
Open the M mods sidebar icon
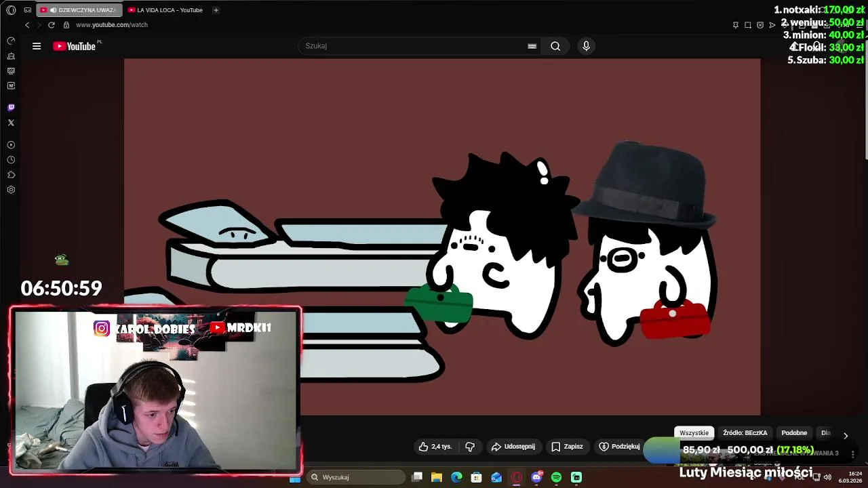click(x=11, y=85)
